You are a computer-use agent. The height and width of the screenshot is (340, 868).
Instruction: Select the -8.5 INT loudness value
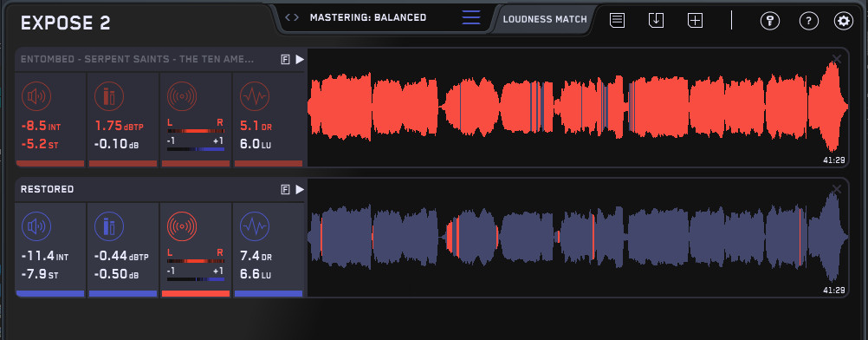(x=41, y=127)
